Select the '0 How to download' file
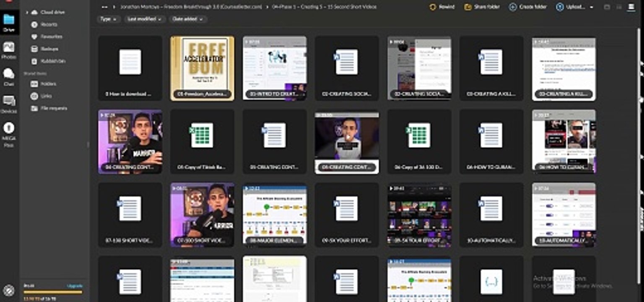 click(130, 68)
